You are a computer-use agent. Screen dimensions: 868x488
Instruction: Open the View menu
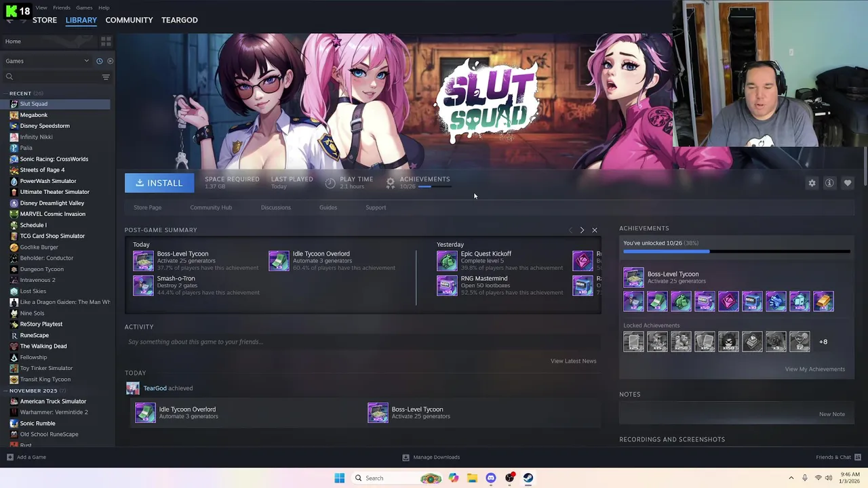[41, 7]
